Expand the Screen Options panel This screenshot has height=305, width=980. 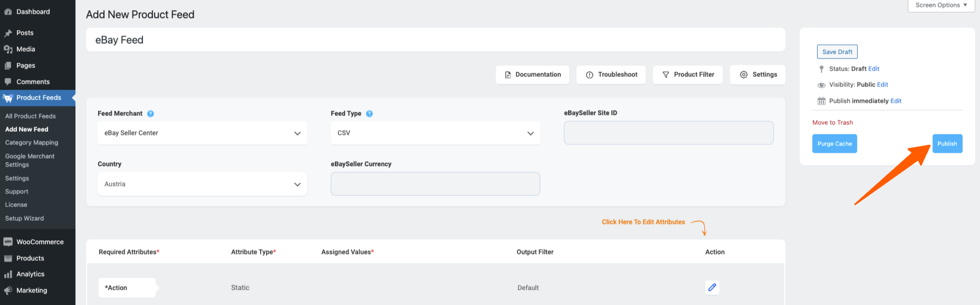point(941,5)
